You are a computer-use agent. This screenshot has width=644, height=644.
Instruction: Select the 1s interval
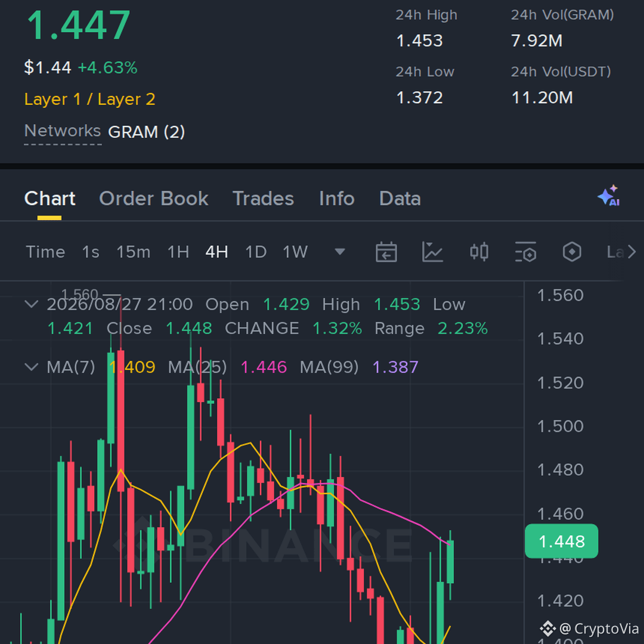pyautogui.click(x=91, y=252)
